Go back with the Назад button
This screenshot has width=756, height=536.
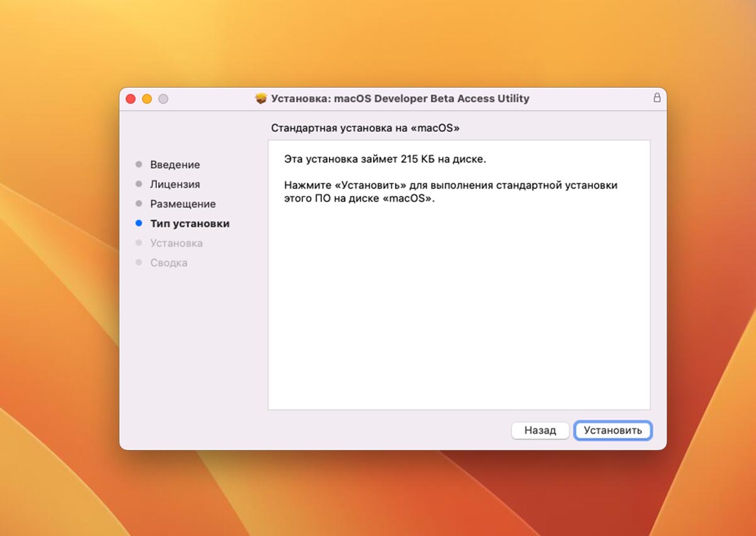pos(540,430)
